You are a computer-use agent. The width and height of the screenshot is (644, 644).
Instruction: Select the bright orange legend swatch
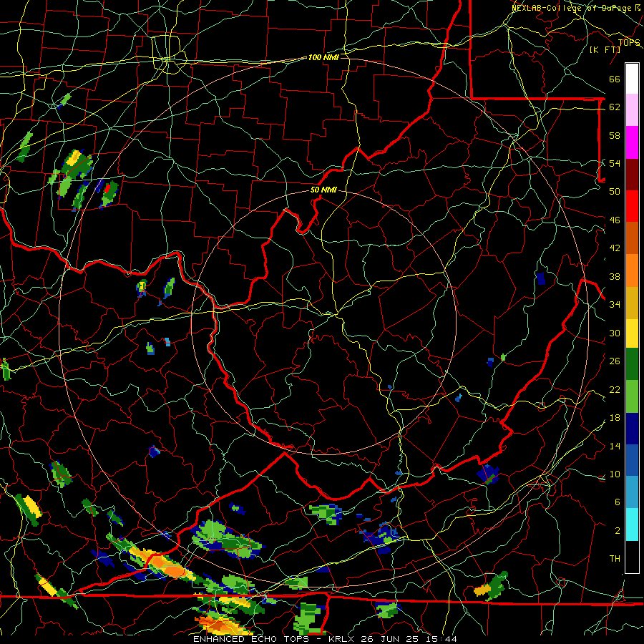[x=632, y=270]
